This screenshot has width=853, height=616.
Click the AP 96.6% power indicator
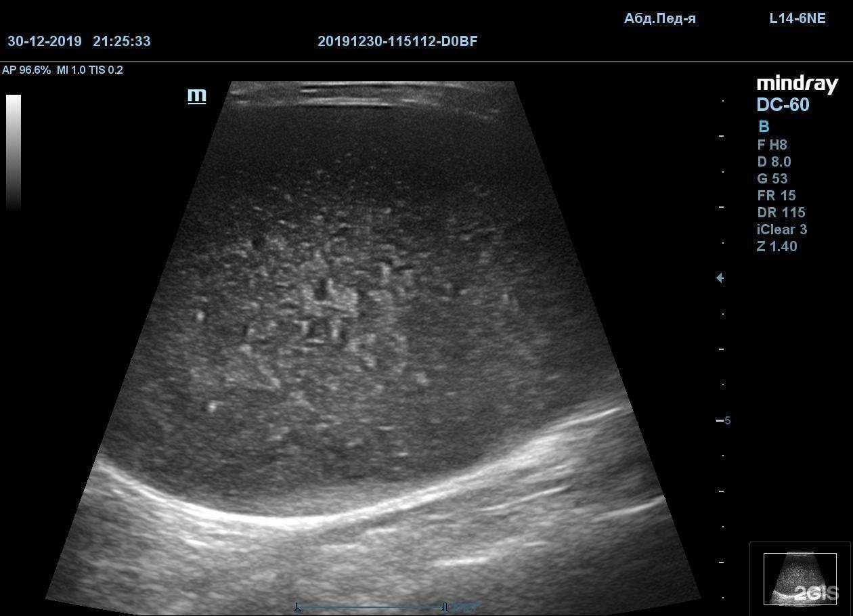(27, 70)
